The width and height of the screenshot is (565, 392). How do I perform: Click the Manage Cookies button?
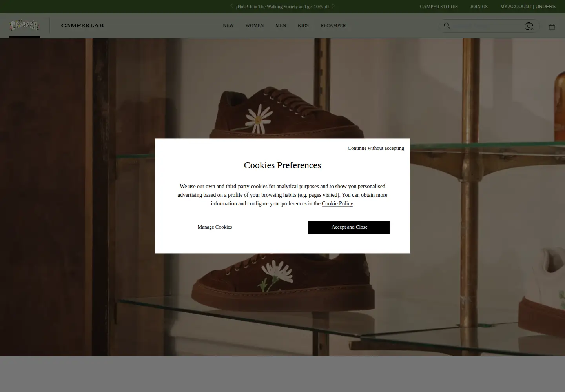(x=215, y=227)
